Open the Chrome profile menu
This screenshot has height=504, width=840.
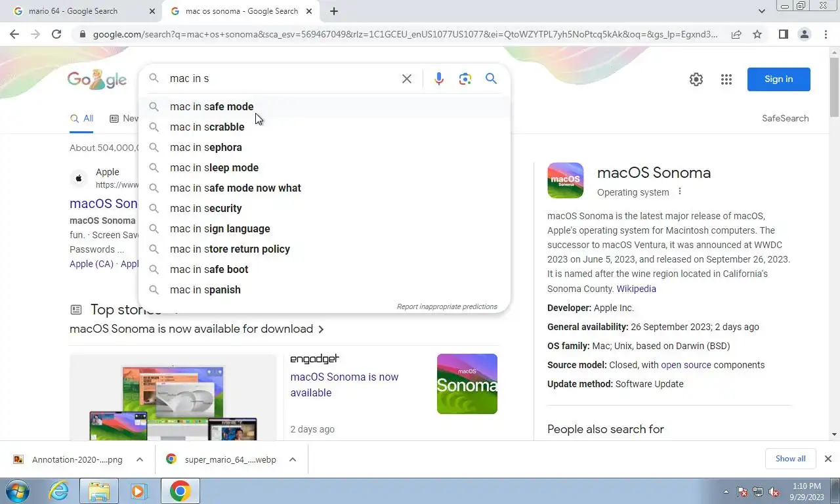coord(804,34)
